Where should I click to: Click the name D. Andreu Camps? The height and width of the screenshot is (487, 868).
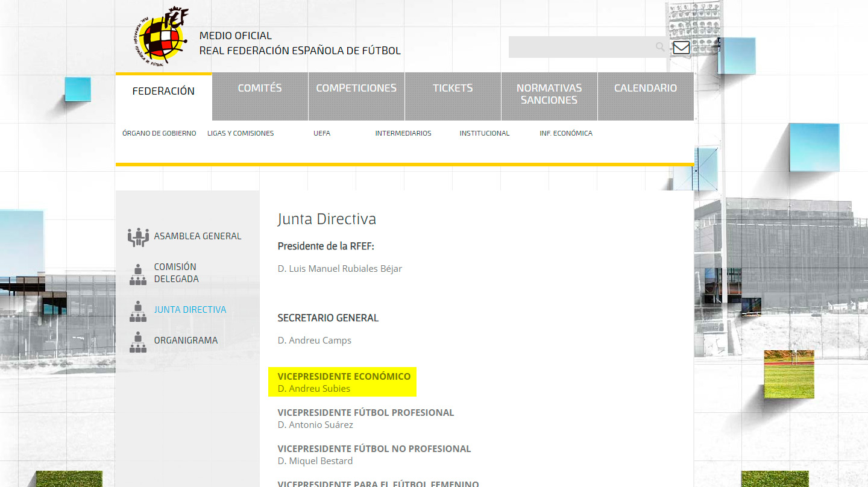point(315,341)
